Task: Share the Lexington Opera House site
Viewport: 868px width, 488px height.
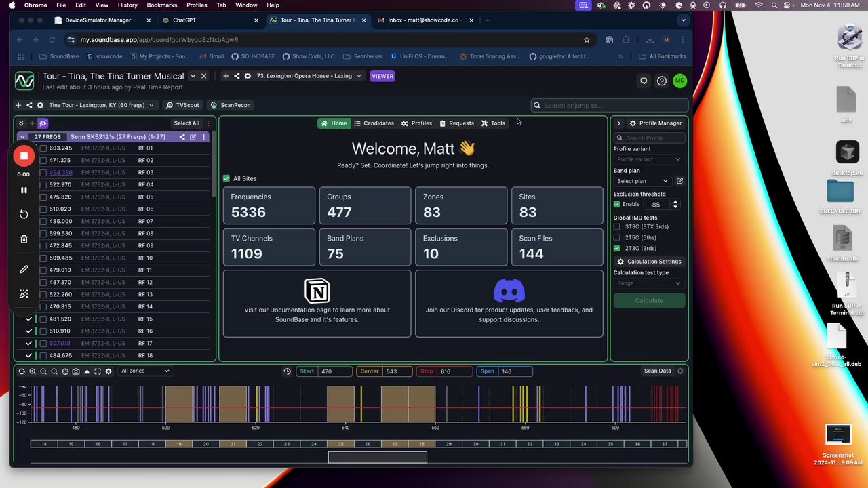Action: click(237, 76)
